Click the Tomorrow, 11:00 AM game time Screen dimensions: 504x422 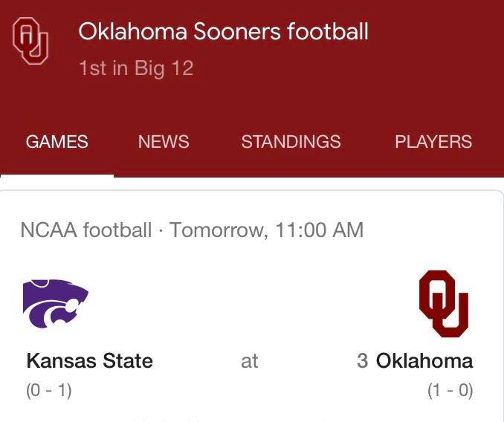(266, 230)
